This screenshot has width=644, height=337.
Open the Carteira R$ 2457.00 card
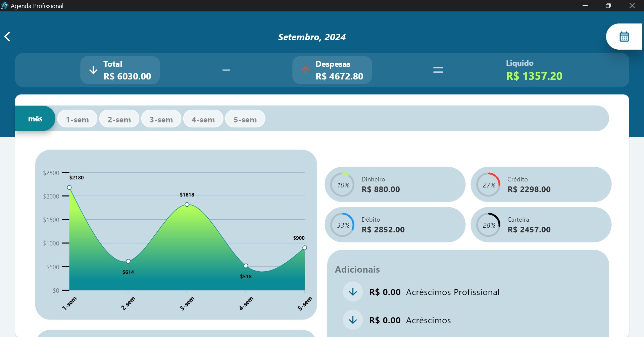click(541, 225)
